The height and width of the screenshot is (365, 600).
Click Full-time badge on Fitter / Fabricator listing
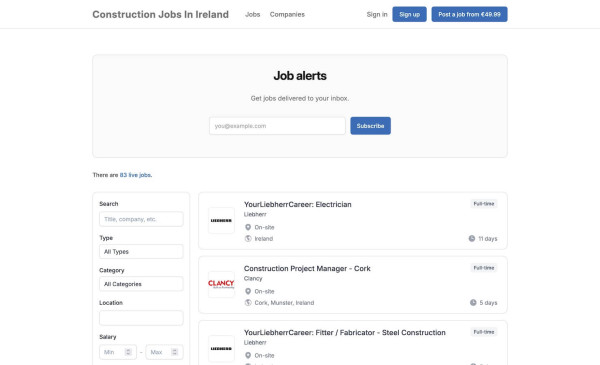pos(484,332)
